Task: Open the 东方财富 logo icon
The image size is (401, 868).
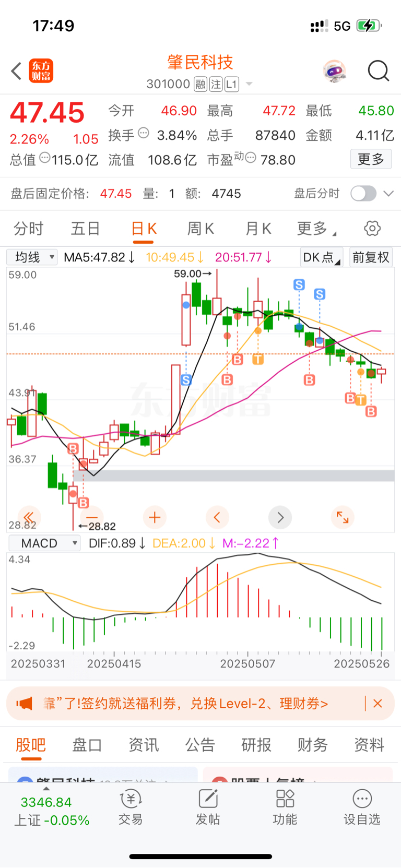Action: (x=41, y=71)
